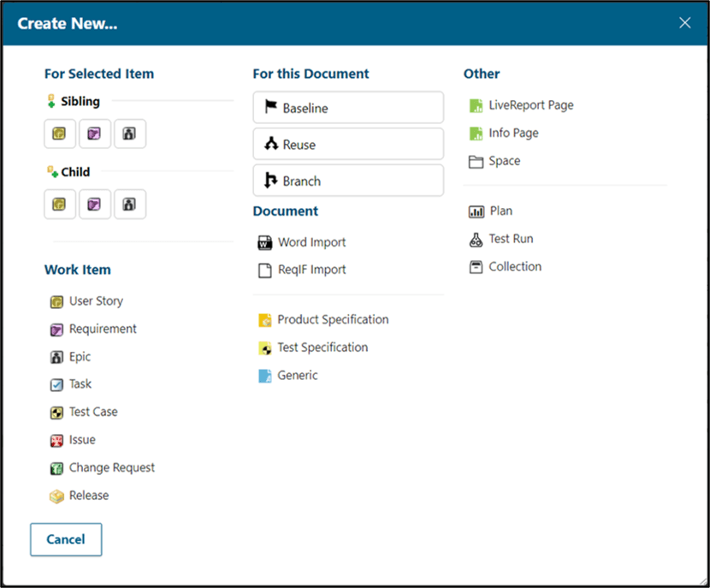The height and width of the screenshot is (588, 710).
Task: Select Test Specification document type
Action: (322, 347)
